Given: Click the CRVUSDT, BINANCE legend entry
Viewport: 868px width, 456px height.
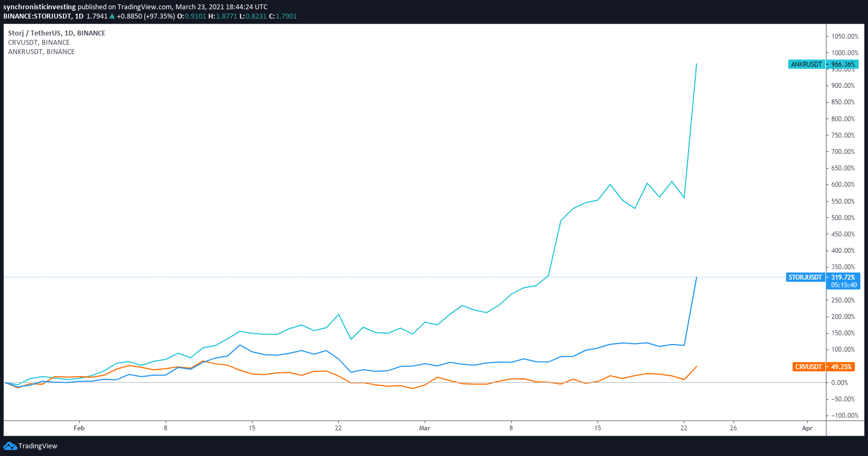Looking at the screenshot, I should 39,43.
